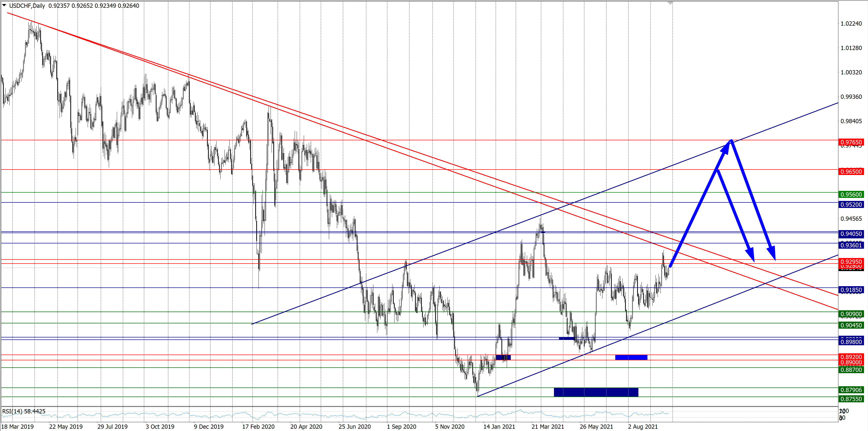Click the green 0.95600 price level tag
The height and width of the screenshot is (431, 868).
(x=851, y=195)
